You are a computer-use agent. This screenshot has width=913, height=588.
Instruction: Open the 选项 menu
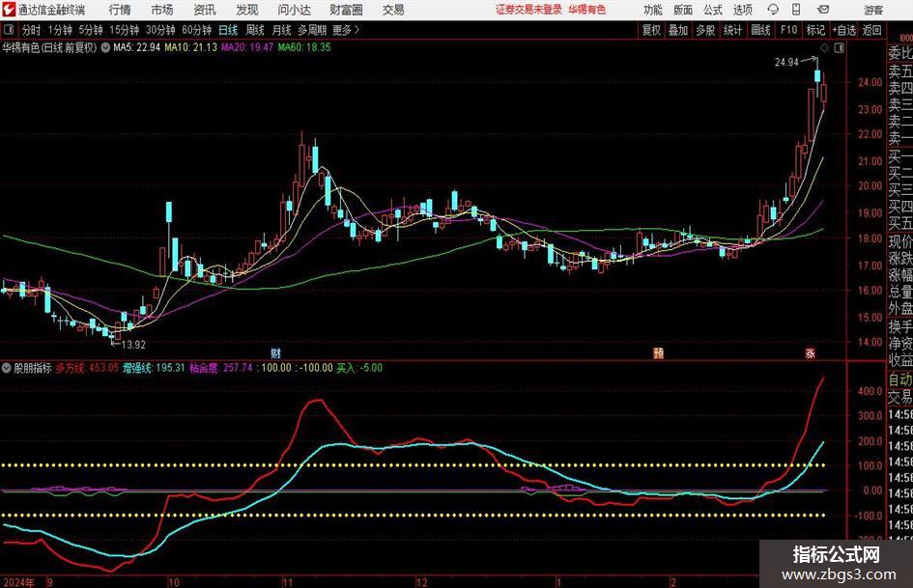pyautogui.click(x=743, y=10)
